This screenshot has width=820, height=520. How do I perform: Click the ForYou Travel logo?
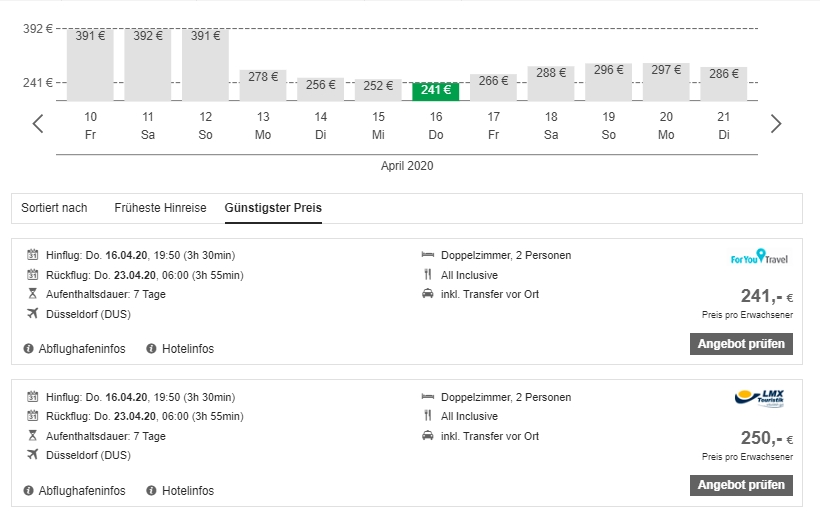pos(760,258)
